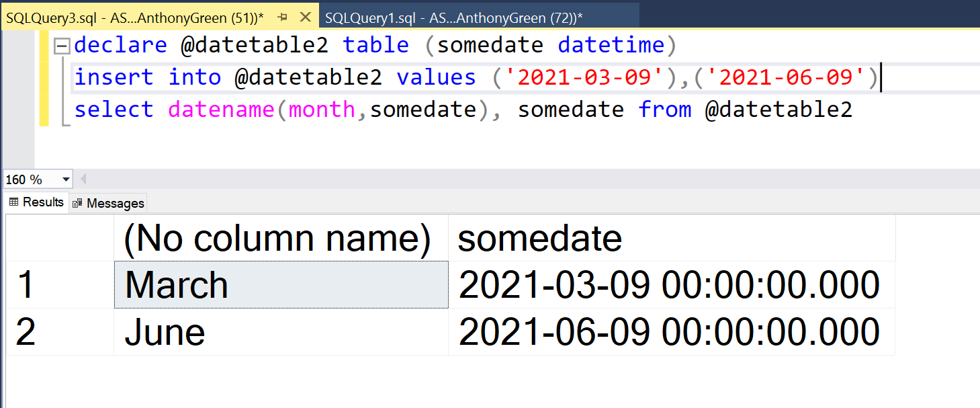Click the datename function in the query
Screen dimensions: 980x408
click(x=221, y=110)
